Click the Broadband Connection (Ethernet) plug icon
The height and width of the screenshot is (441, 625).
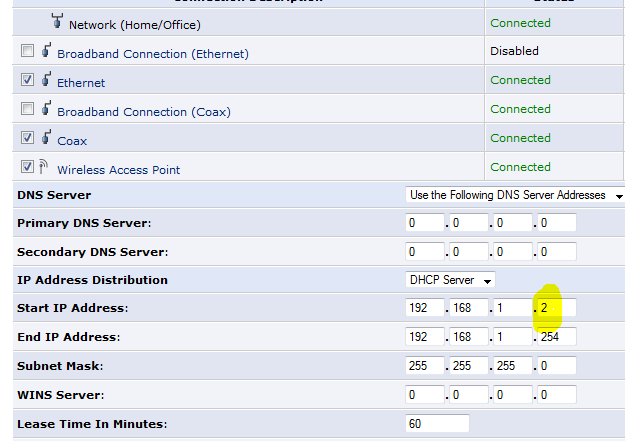[x=47, y=50]
